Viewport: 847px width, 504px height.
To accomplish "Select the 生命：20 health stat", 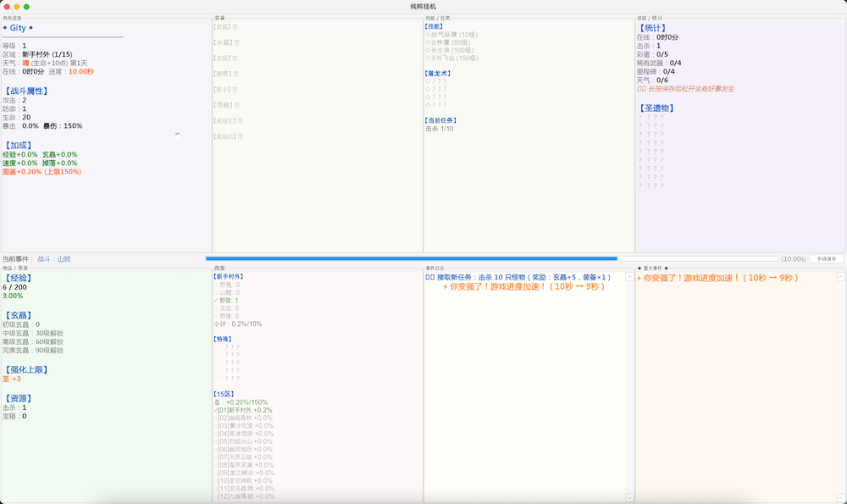I will 17,117.
